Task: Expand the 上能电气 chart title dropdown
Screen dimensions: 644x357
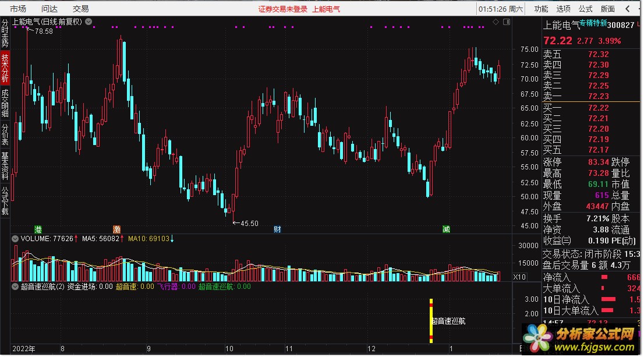Action: click(89, 22)
